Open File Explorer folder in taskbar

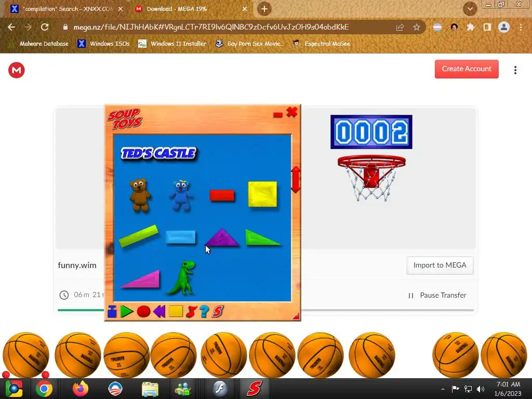tap(150, 389)
